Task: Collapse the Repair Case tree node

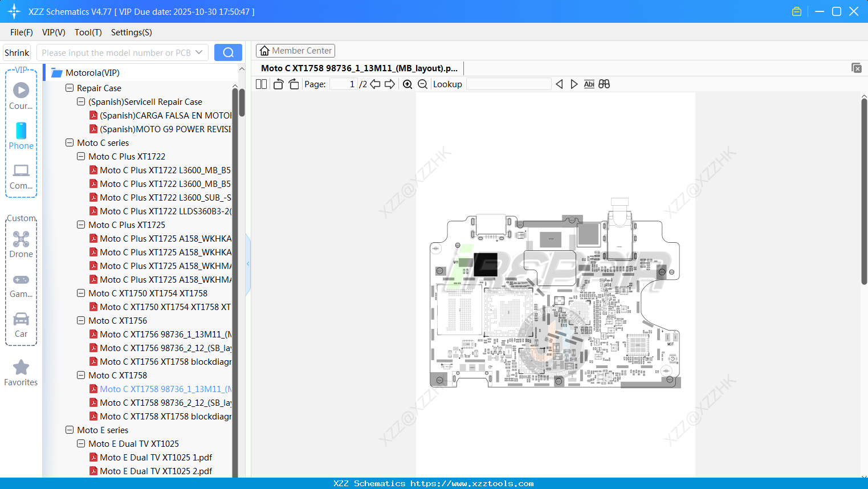Action: click(x=69, y=88)
